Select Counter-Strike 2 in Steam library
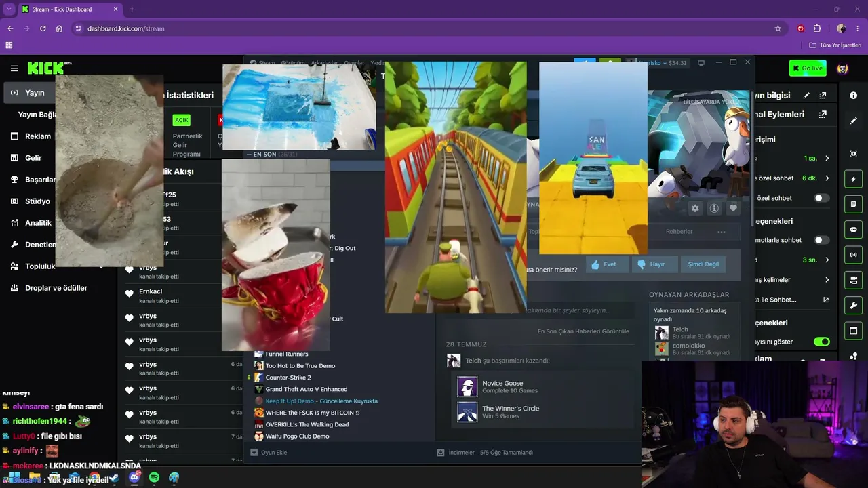Screen dimensions: 868x488 click(x=288, y=378)
